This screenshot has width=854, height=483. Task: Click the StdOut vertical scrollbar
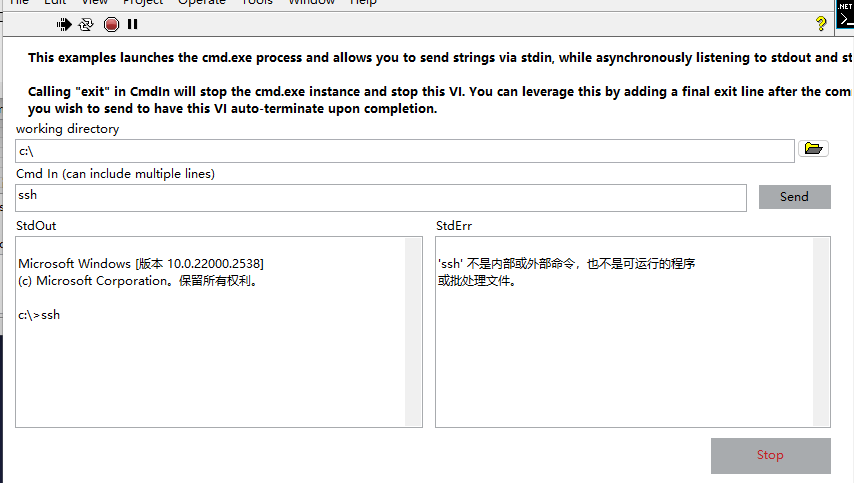(413, 332)
